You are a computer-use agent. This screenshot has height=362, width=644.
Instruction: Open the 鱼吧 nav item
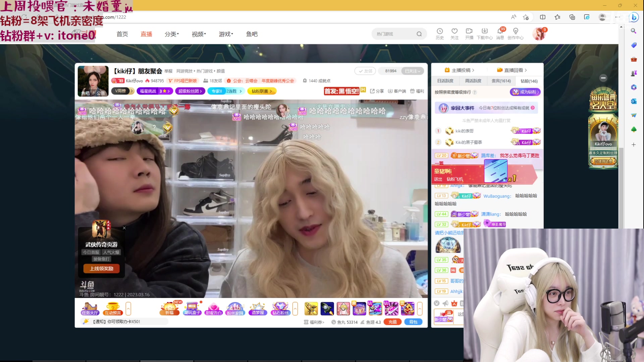252,34
